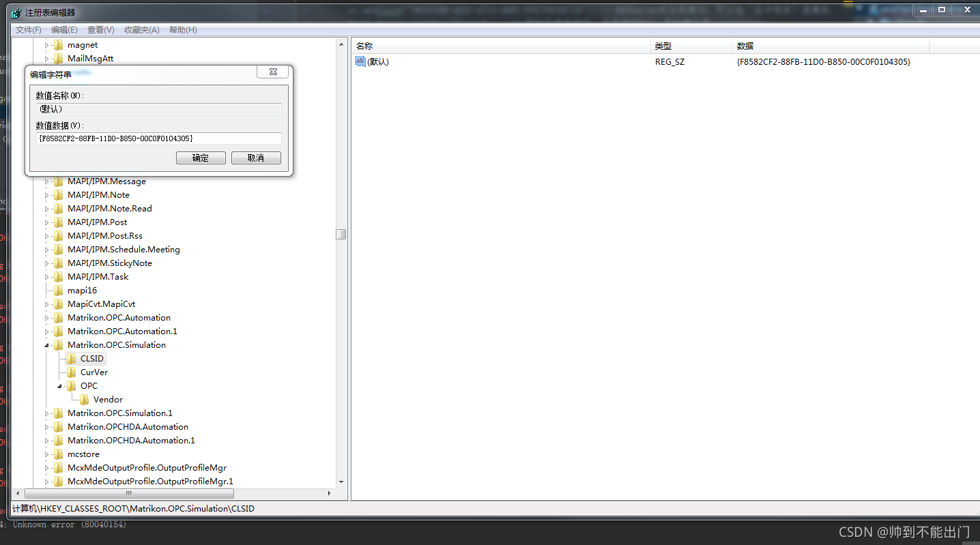
Task: Sort by 类型 column header
Action: pos(692,46)
